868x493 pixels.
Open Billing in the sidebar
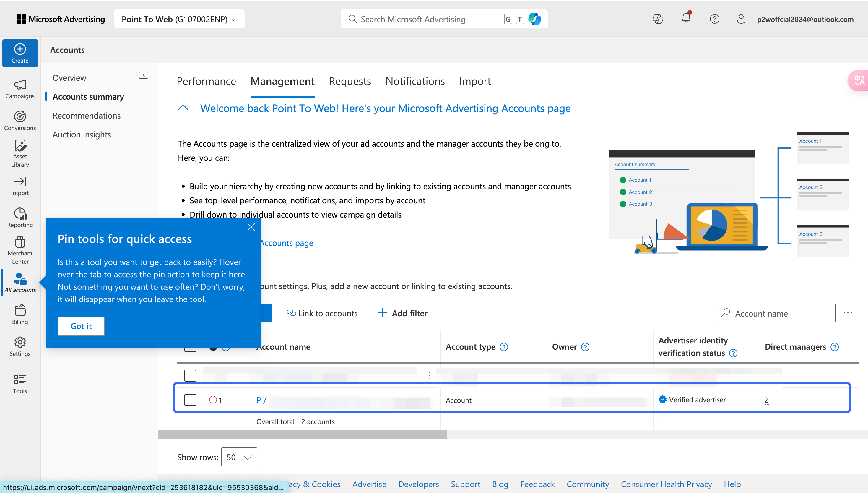pos(20,315)
